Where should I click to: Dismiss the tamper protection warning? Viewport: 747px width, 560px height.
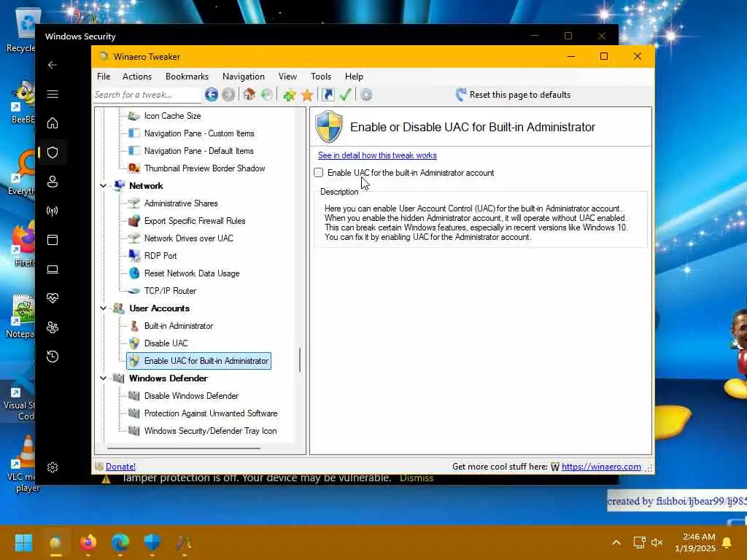pyautogui.click(x=417, y=478)
